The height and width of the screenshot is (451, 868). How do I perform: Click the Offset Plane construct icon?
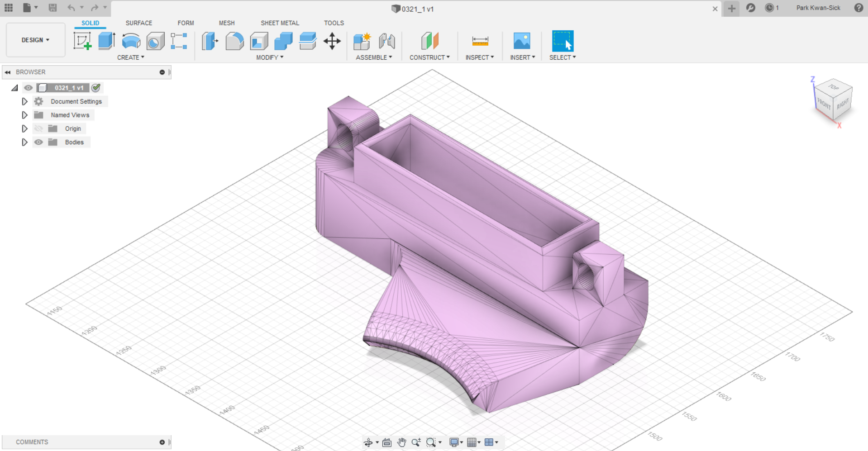point(429,41)
